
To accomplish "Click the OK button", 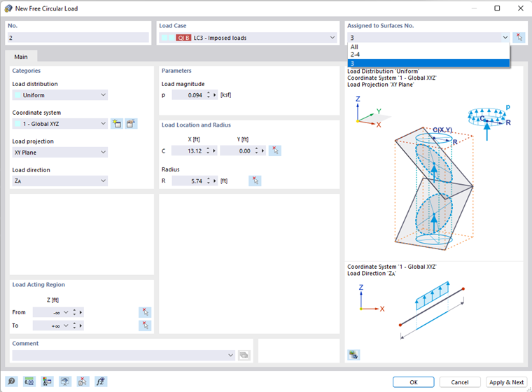I will [x=413, y=382].
